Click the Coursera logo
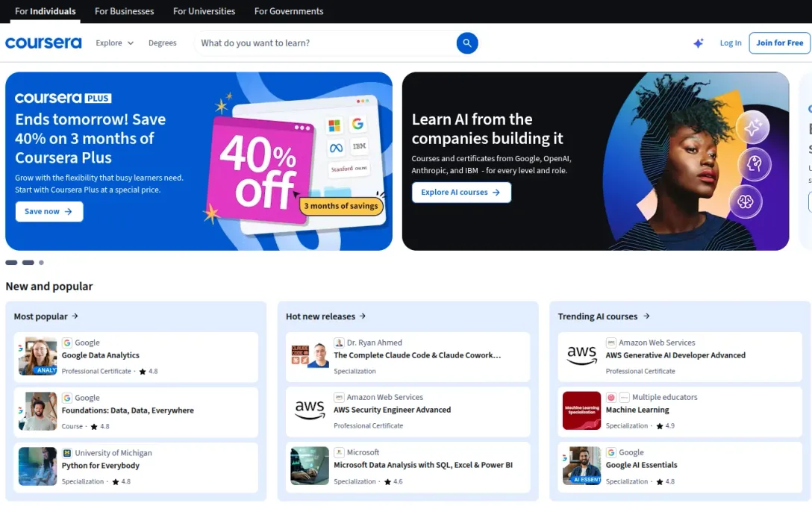 43,43
